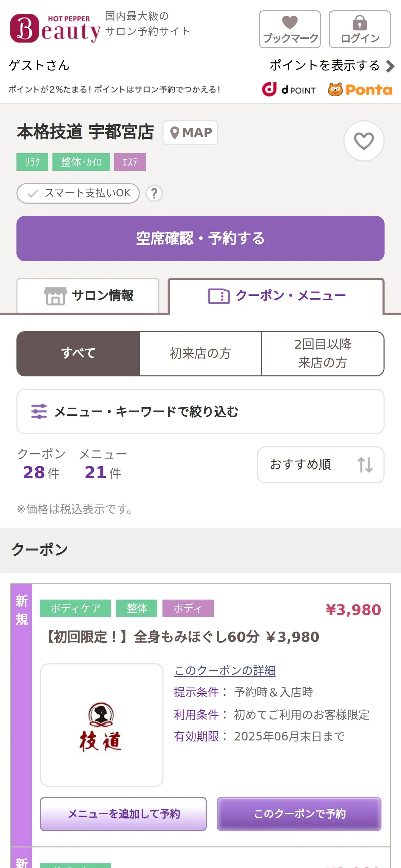
Task: Open the おすすめ順 sort dropdown
Action: pyautogui.click(x=321, y=465)
